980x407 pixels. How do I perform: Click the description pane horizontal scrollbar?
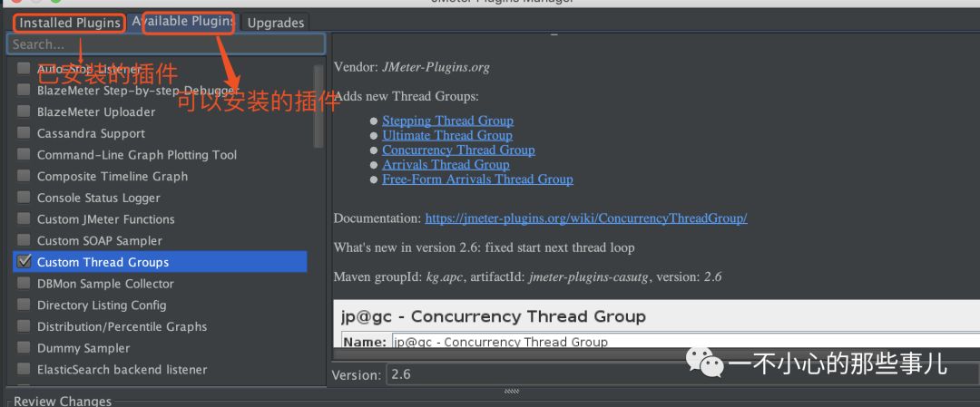655,354
